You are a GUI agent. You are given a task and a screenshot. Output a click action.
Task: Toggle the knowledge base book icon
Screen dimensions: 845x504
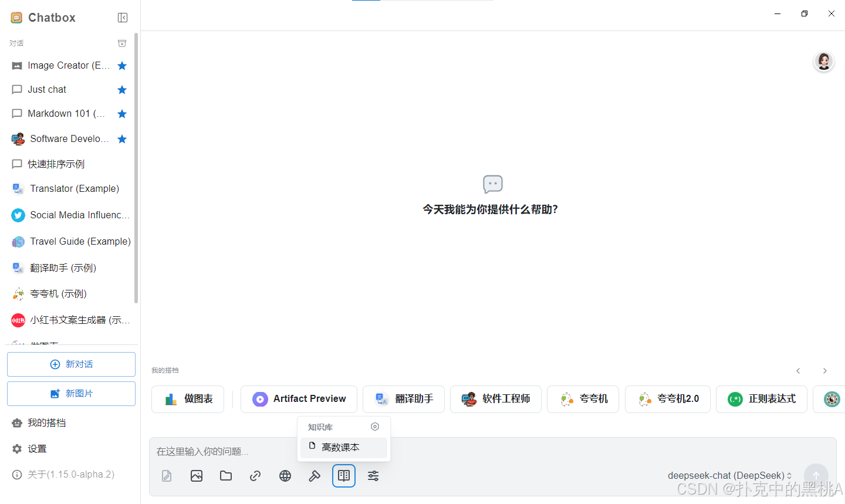(344, 476)
